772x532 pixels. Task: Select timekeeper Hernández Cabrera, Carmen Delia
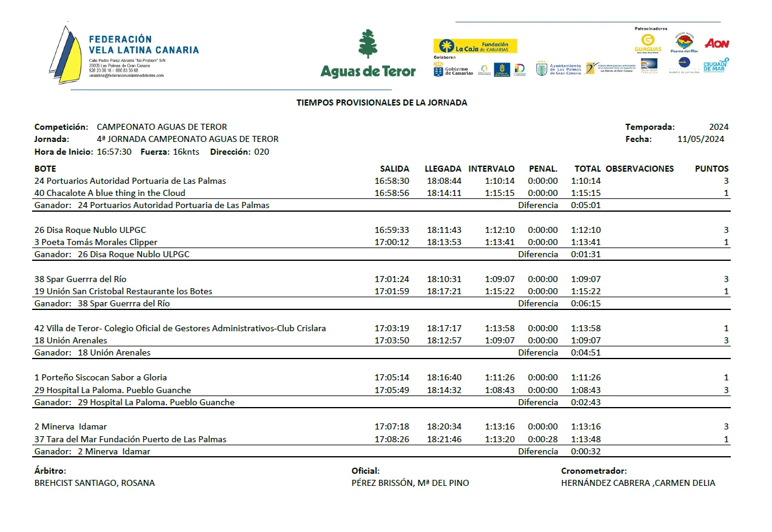(x=638, y=483)
